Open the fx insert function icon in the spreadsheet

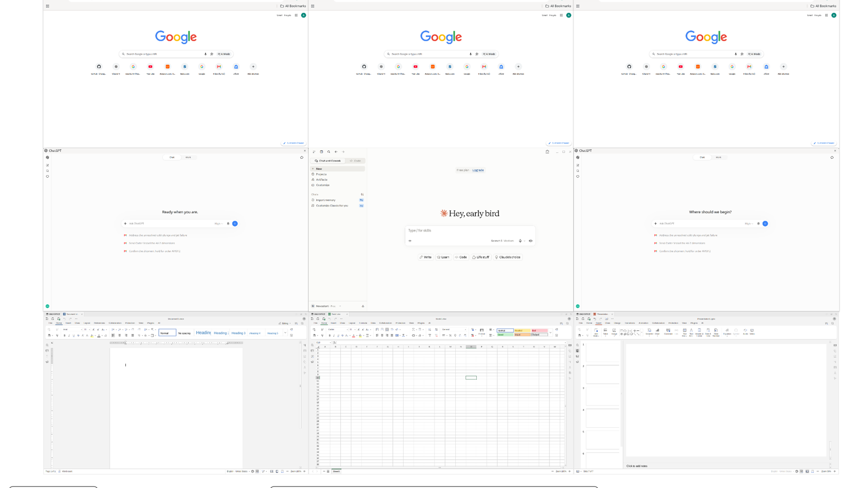pyautogui.click(x=335, y=343)
